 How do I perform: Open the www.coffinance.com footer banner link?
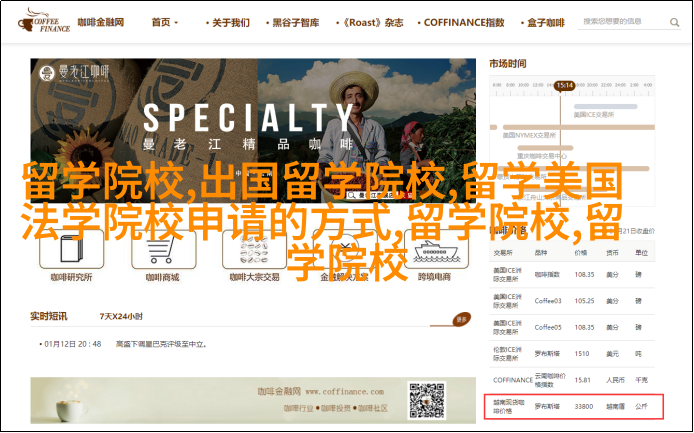pos(344,391)
